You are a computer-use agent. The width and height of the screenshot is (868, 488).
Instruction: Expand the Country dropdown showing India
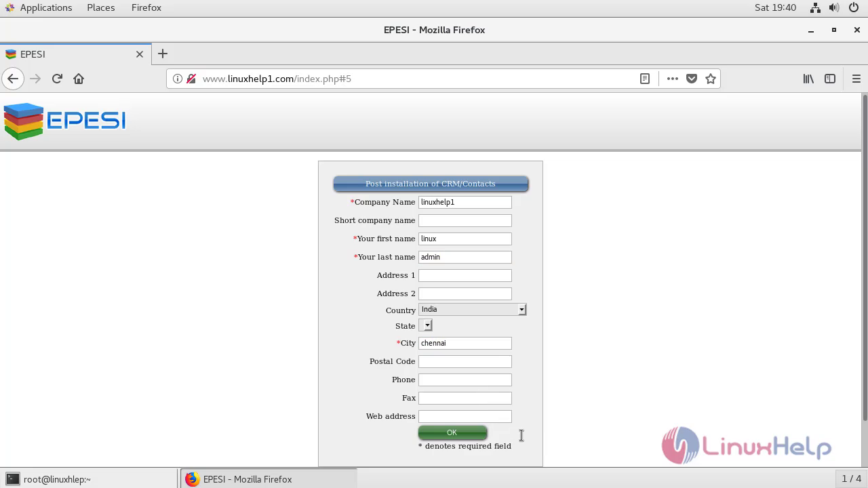(473, 310)
